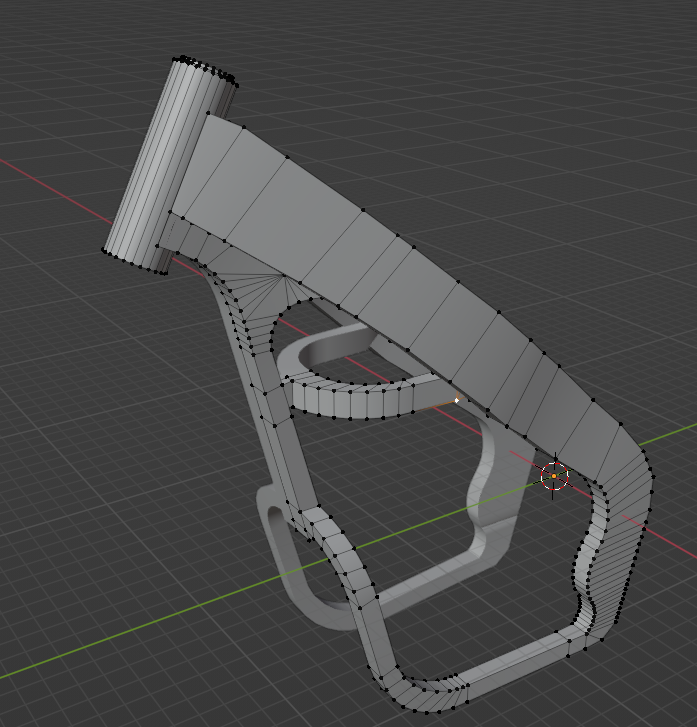Click the vertex where the triangle fan edges converge

(284, 276)
